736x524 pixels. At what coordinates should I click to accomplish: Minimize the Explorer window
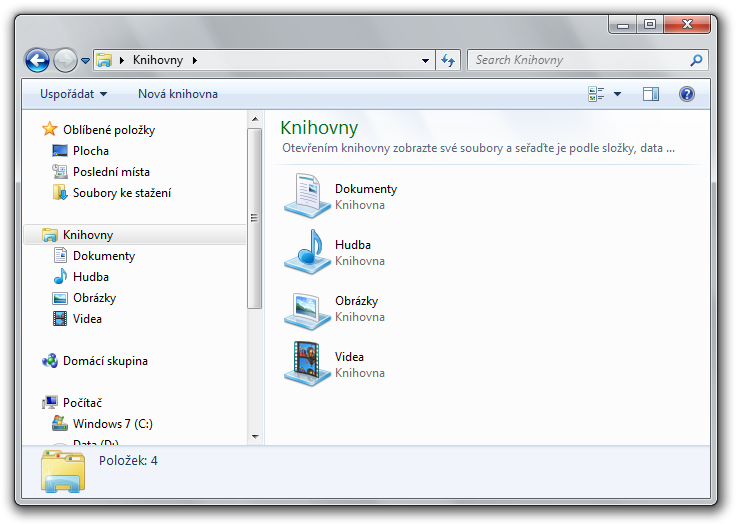pyautogui.click(x=623, y=24)
